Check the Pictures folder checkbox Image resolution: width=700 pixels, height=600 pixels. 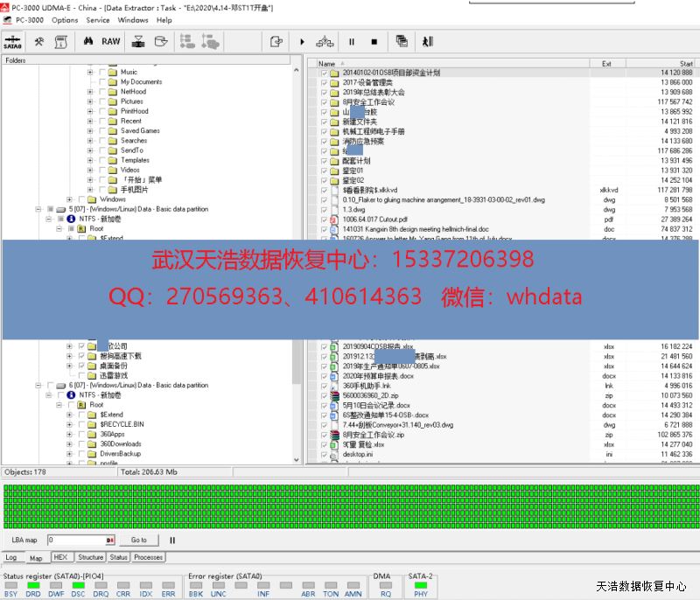point(101,101)
